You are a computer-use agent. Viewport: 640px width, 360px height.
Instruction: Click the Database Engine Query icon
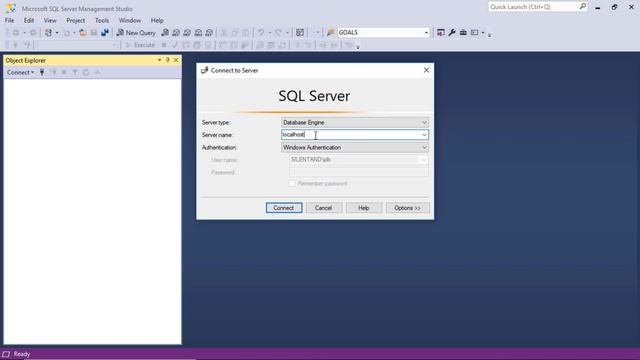(x=165, y=33)
